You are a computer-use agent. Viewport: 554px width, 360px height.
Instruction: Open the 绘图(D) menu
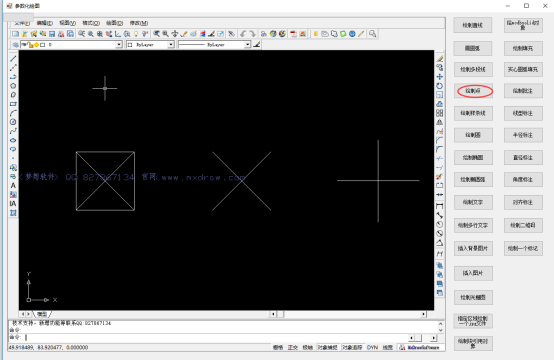pos(114,23)
